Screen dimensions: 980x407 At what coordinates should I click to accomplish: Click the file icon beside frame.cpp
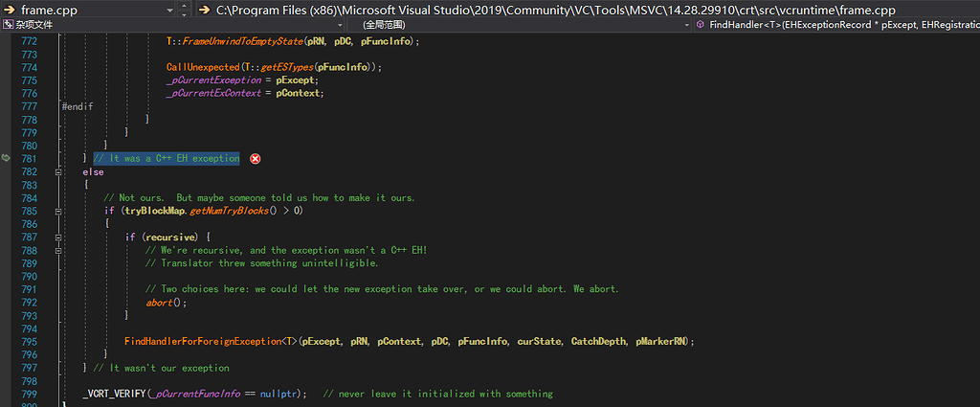(x=11, y=10)
